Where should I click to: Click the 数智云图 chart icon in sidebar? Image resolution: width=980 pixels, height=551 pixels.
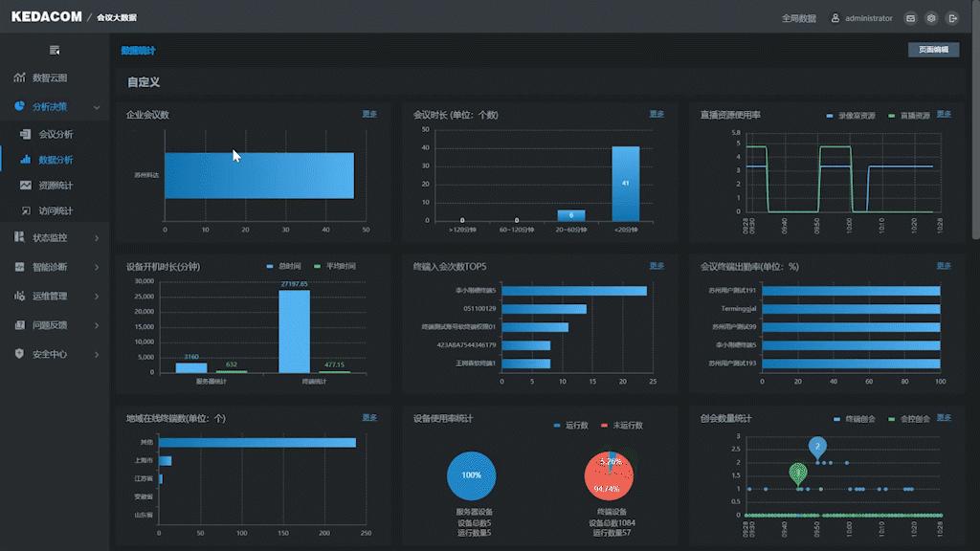(20, 77)
